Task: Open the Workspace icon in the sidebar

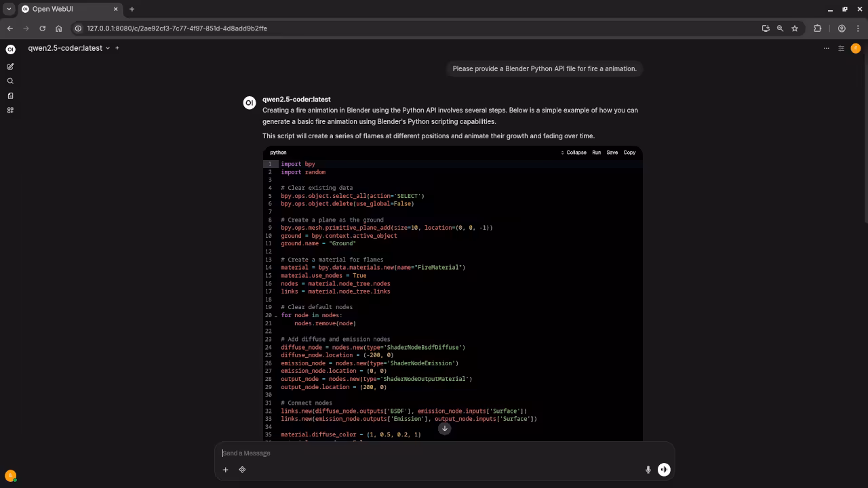Action: [x=10, y=110]
